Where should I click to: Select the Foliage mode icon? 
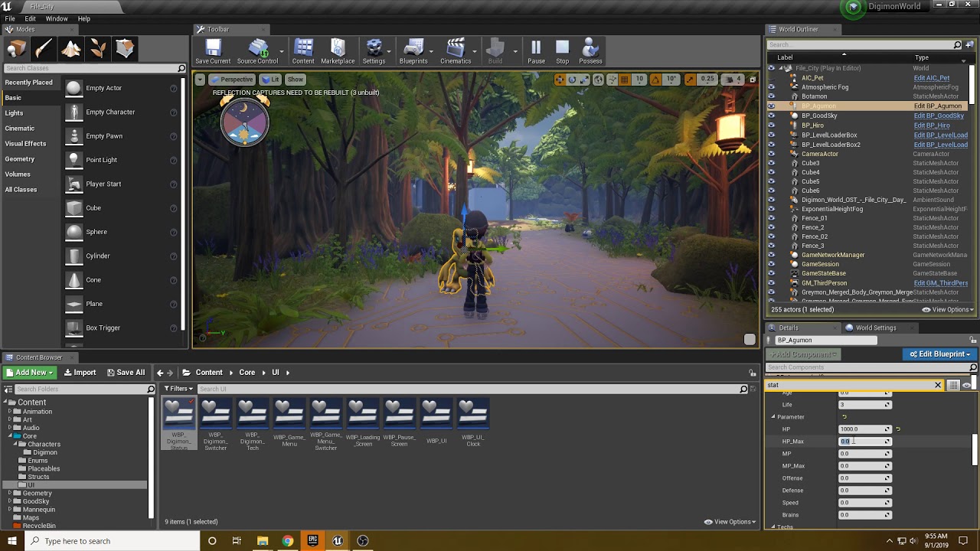point(98,49)
